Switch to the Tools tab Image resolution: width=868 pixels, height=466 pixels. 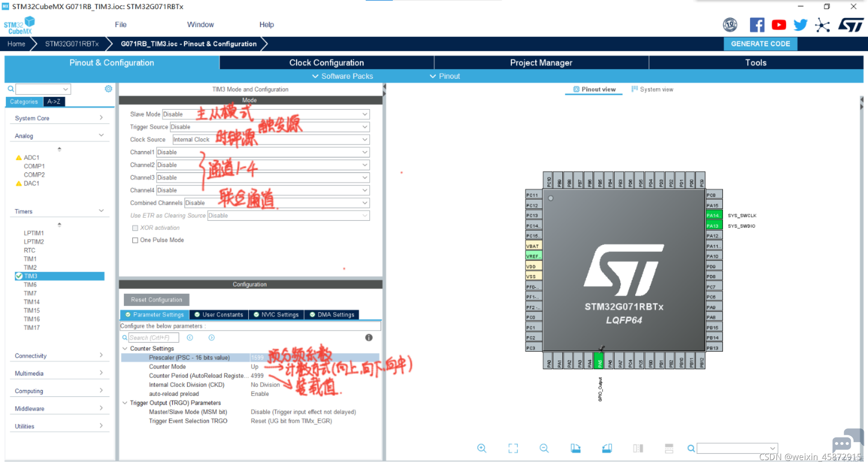(756, 62)
